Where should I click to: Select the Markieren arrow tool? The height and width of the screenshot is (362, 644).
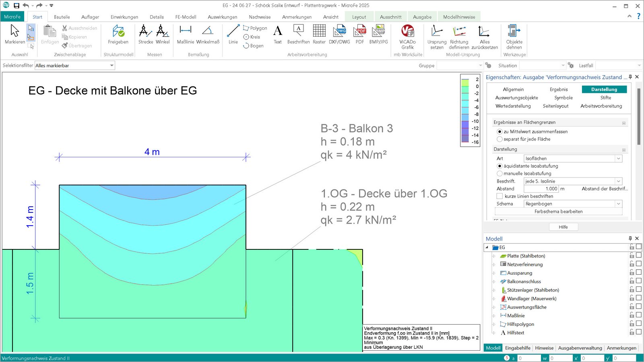(x=15, y=34)
